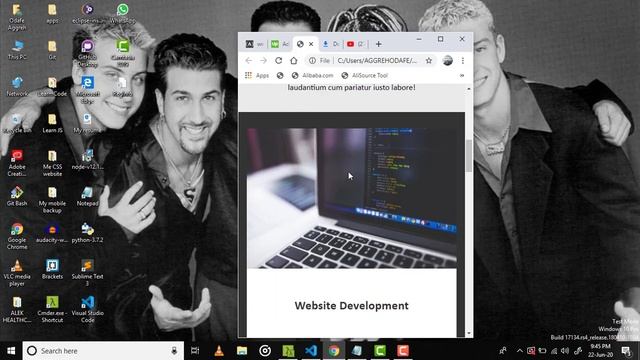Screen dimensions: 640x360
Task: Select the Adobe Creative Cloud desktop icon
Action: click(17, 163)
